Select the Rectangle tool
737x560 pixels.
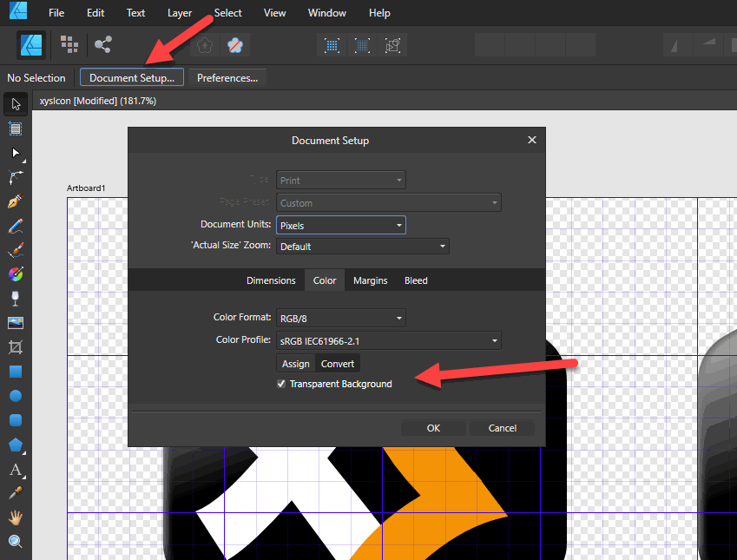[x=16, y=372]
